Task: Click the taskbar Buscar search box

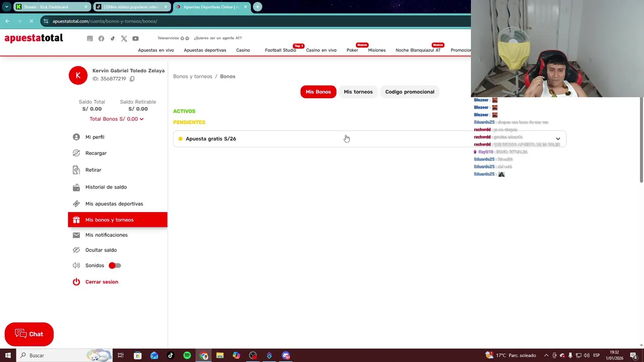Action: [x=64, y=355]
